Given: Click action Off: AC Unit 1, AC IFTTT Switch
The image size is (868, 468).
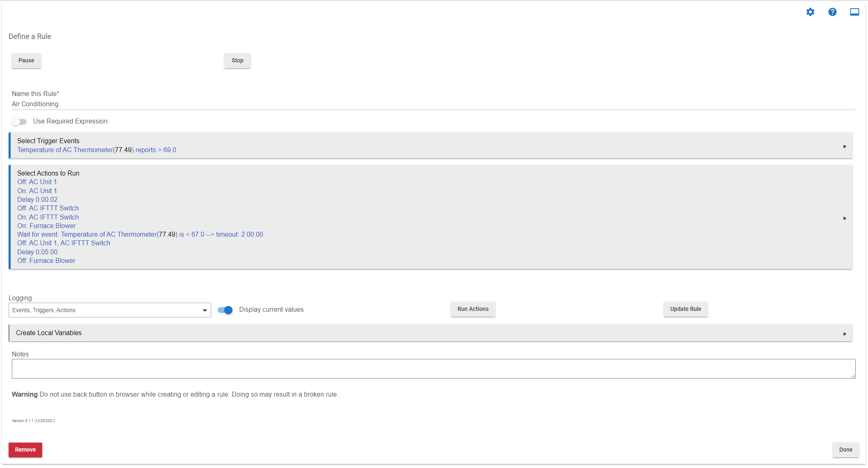Looking at the screenshot, I should [64, 243].
